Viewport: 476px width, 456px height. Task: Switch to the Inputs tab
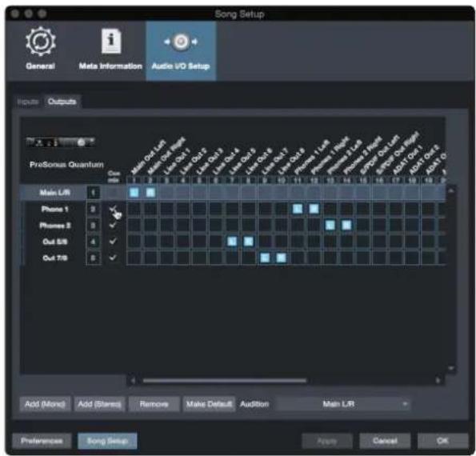(x=28, y=102)
